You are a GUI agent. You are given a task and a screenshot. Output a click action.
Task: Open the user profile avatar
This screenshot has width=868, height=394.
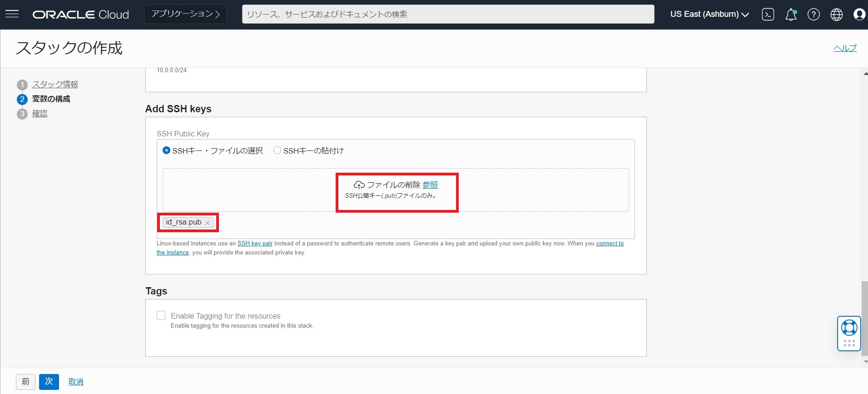tap(859, 15)
